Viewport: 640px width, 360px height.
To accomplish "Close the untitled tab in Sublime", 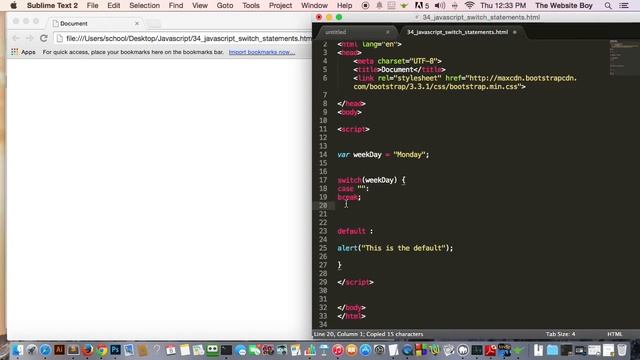I will tap(387, 32).
